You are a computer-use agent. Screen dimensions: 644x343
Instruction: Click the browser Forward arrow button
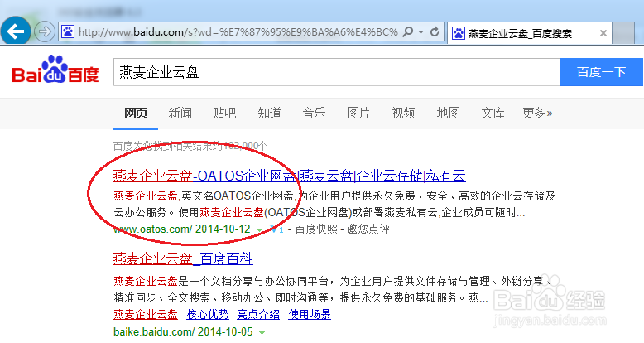(44, 31)
